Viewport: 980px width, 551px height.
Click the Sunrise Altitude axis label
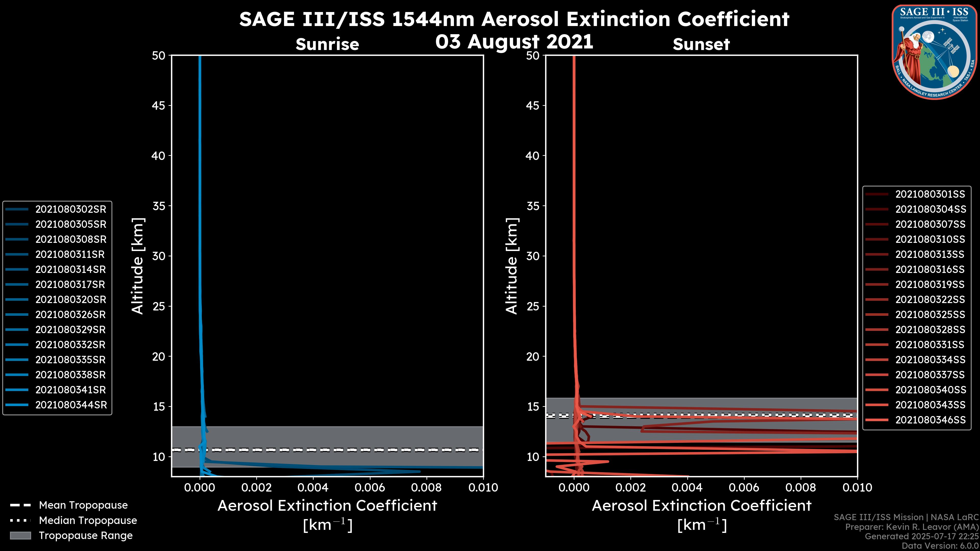[137, 266]
